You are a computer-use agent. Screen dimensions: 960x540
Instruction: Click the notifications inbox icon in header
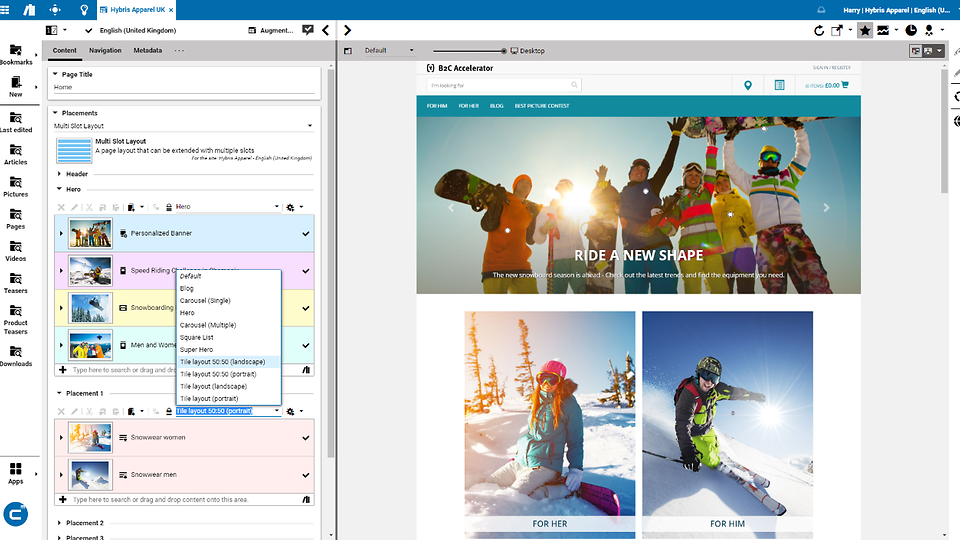pyautogui.click(x=821, y=10)
